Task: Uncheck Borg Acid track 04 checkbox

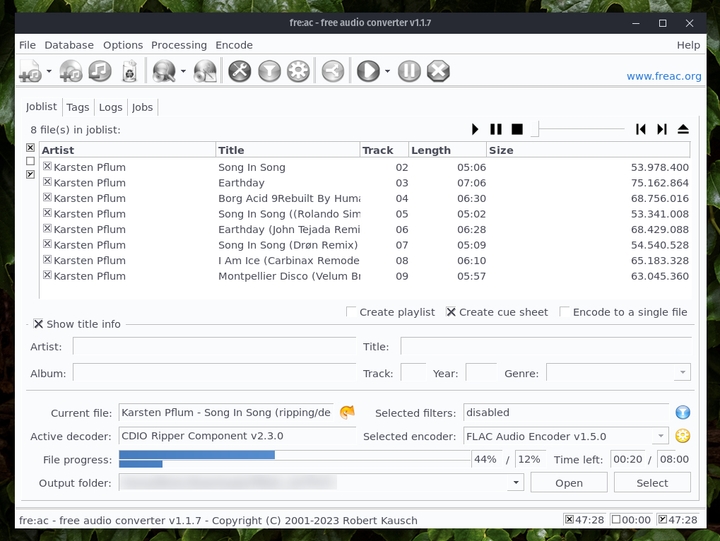Action: click(x=47, y=197)
